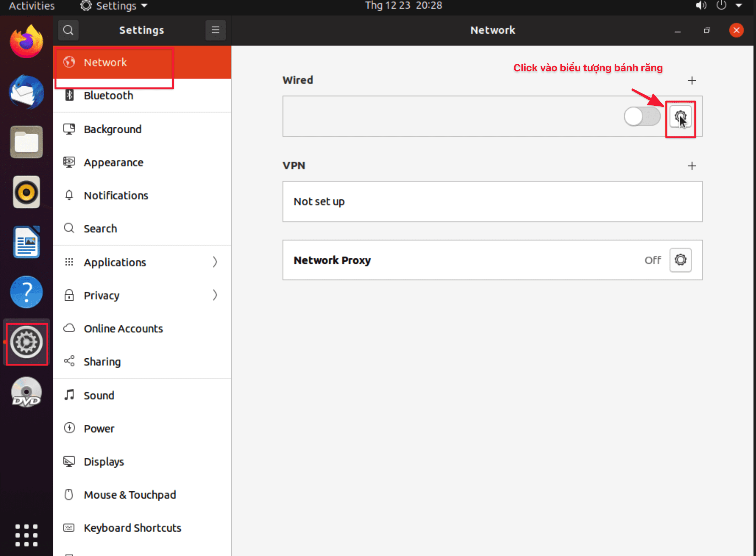Add a new VPN connection
This screenshot has height=556, width=756.
[x=692, y=166]
